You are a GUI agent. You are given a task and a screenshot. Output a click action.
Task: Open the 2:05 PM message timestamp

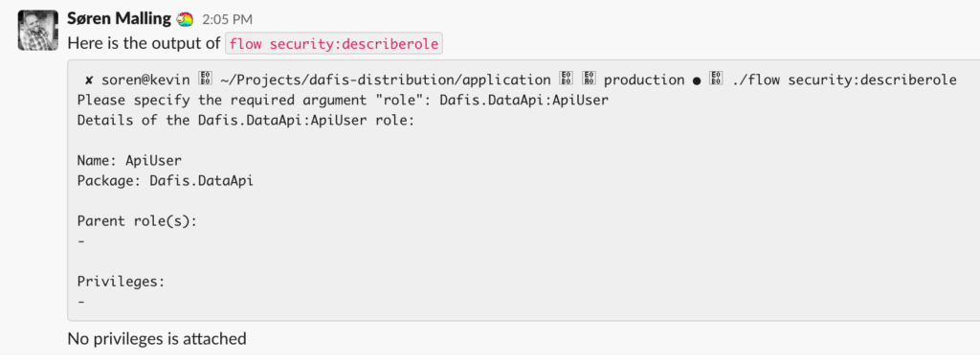(228, 20)
